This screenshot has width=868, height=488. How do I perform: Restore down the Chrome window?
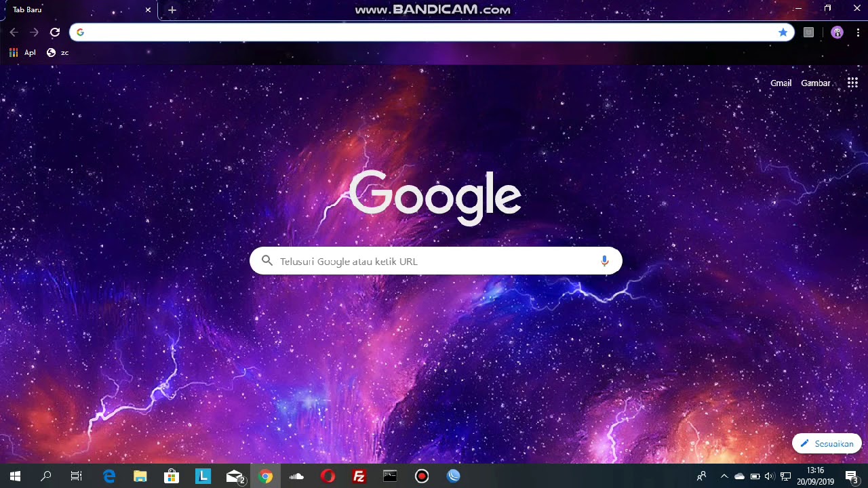pyautogui.click(x=827, y=9)
